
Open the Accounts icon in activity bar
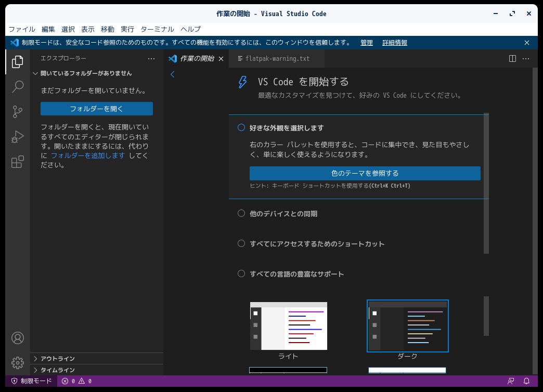[18, 338]
